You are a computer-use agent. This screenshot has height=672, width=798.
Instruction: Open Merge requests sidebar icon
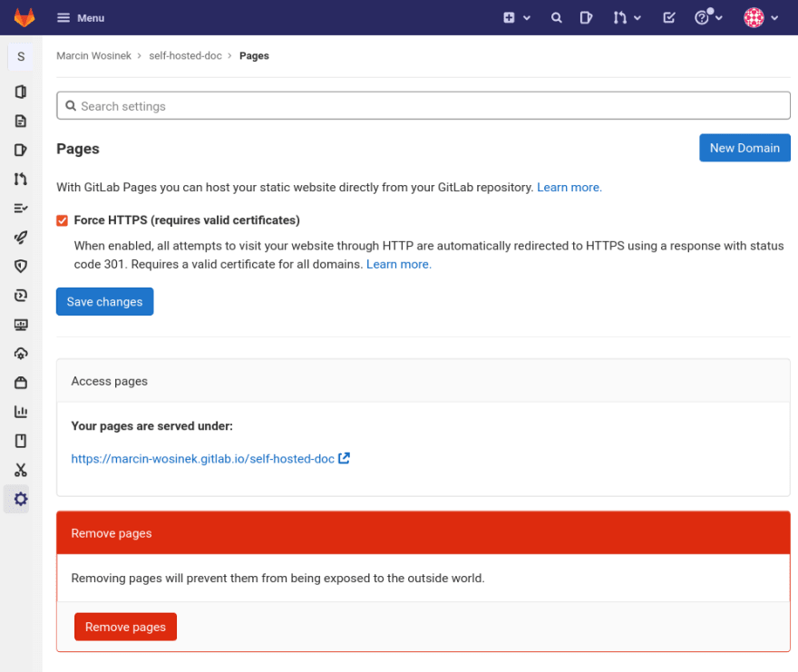(21, 179)
